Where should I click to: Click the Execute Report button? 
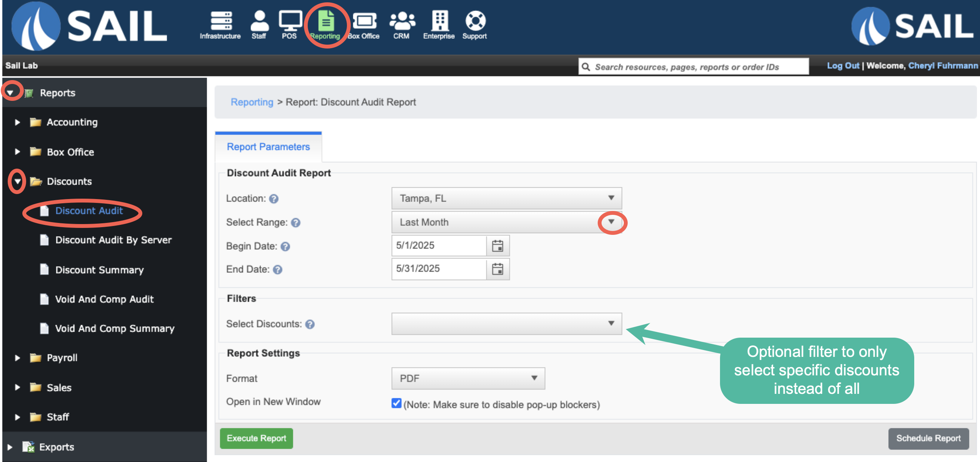(257, 438)
